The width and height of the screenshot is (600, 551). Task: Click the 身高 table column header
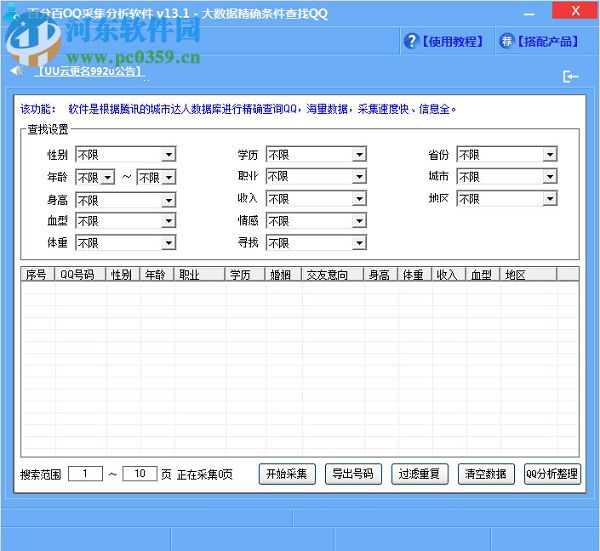381,274
